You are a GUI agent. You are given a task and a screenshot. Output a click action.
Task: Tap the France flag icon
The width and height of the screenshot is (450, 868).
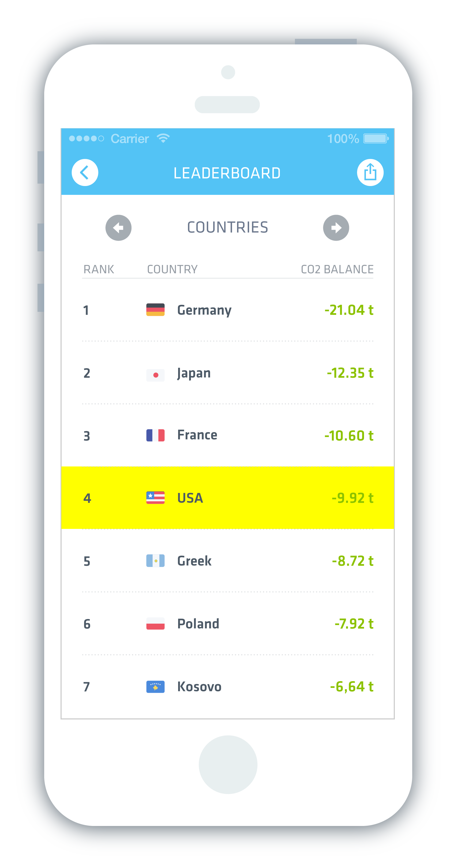click(x=155, y=435)
